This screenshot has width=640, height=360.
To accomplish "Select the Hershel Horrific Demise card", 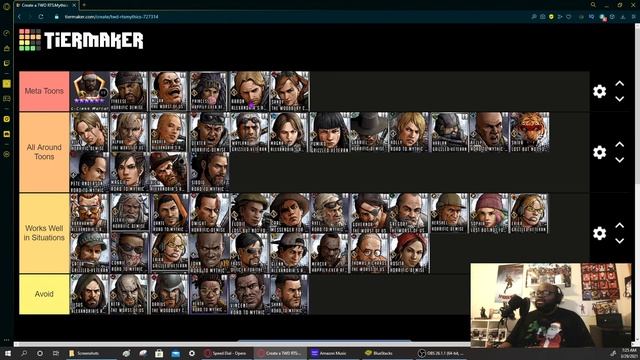I will pos(449,213).
